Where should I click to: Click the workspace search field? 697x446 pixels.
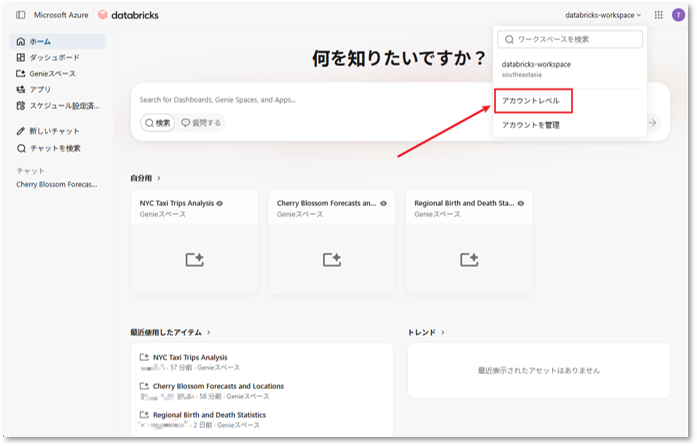pyautogui.click(x=570, y=39)
